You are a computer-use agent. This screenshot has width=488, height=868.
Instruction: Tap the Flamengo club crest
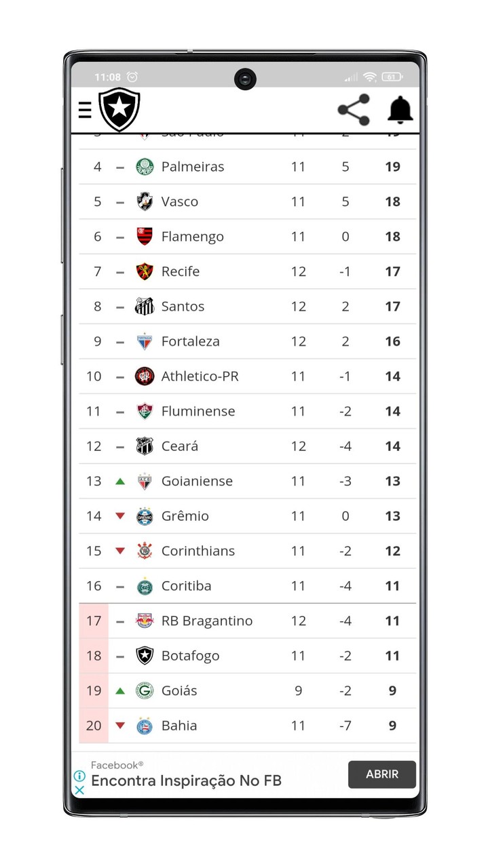[x=145, y=237]
